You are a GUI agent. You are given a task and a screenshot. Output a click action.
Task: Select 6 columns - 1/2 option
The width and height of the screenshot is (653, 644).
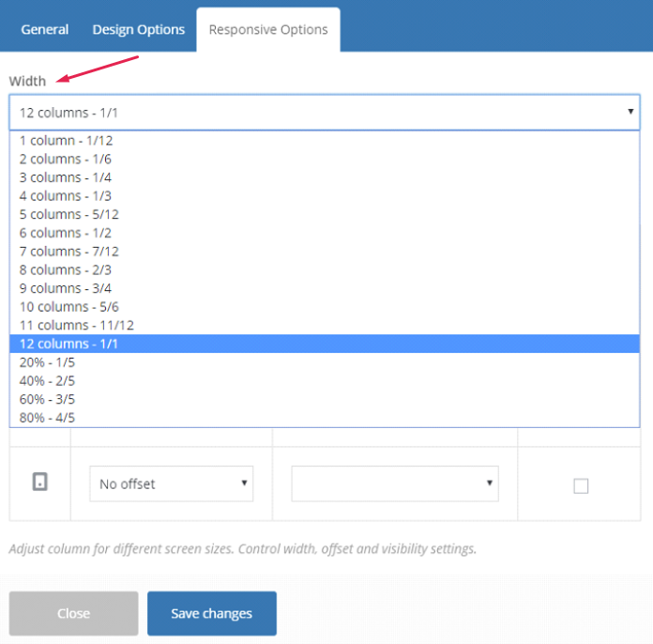66,233
